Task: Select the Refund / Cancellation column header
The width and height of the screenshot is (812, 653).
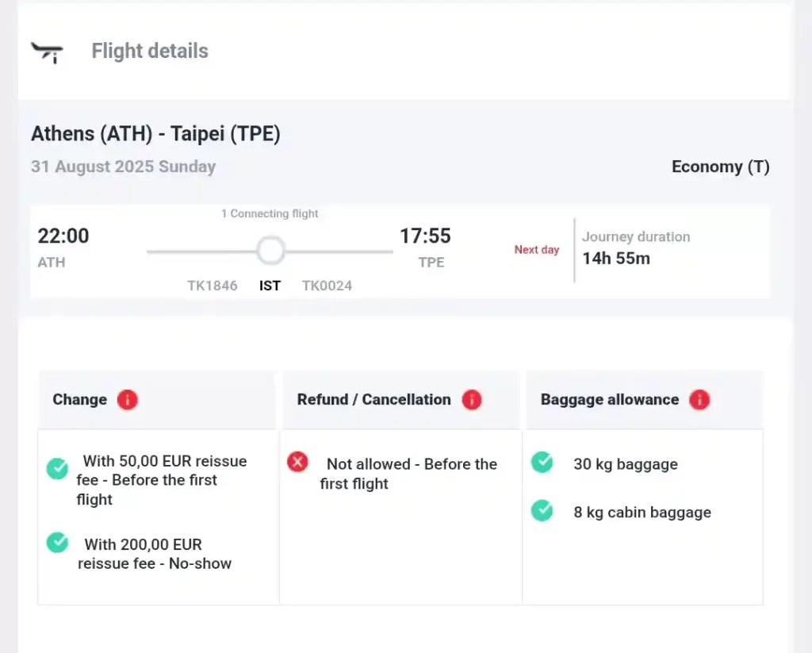Action: pyautogui.click(x=373, y=400)
